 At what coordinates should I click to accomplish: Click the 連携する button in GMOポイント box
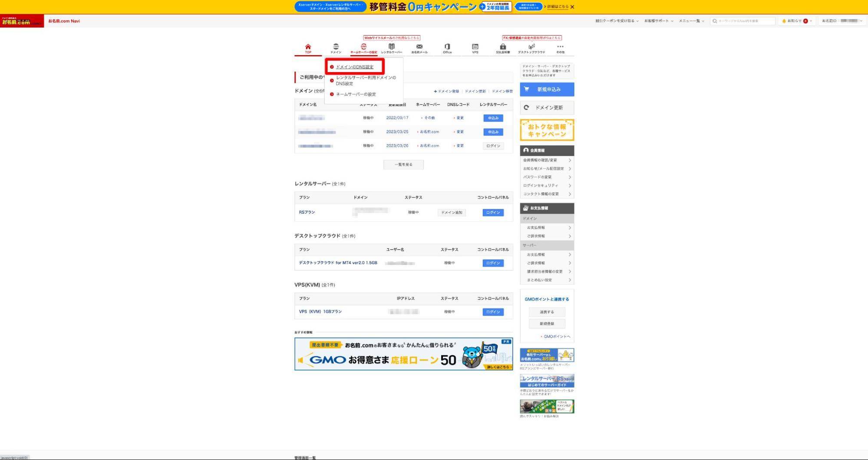547,312
